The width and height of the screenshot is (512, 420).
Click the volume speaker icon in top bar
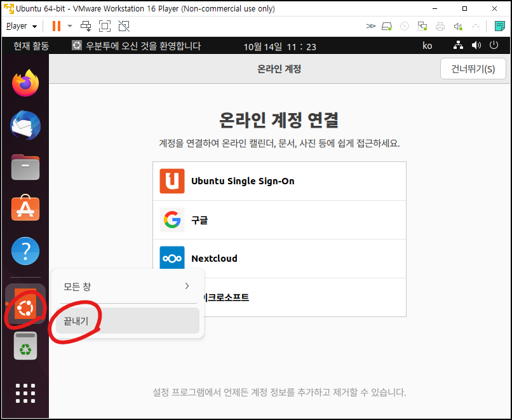pyautogui.click(x=476, y=45)
